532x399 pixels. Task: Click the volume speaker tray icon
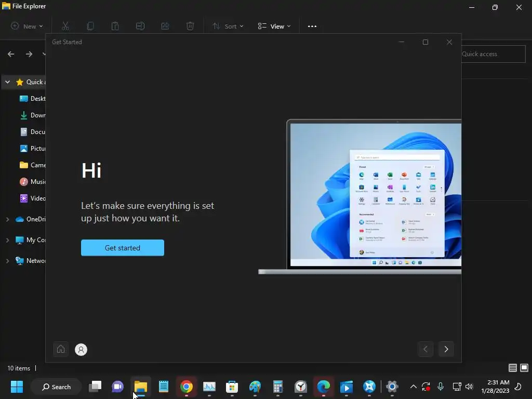(469, 387)
